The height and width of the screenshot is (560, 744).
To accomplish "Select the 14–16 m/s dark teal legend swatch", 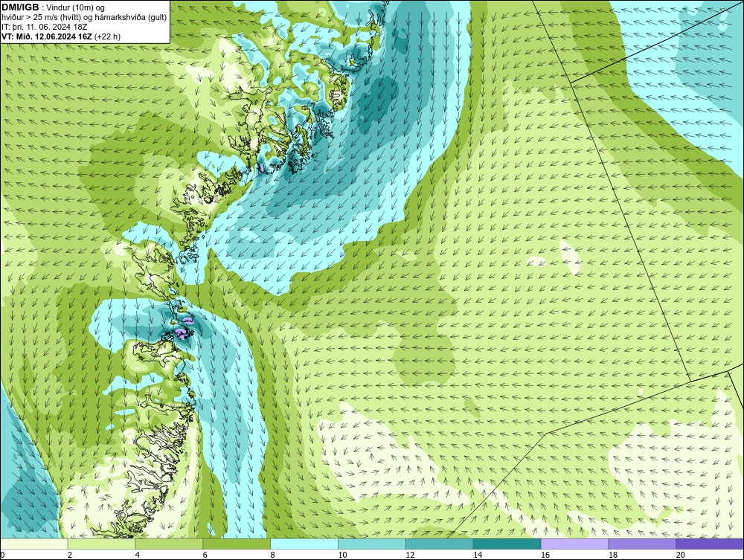I will pyautogui.click(x=507, y=544).
